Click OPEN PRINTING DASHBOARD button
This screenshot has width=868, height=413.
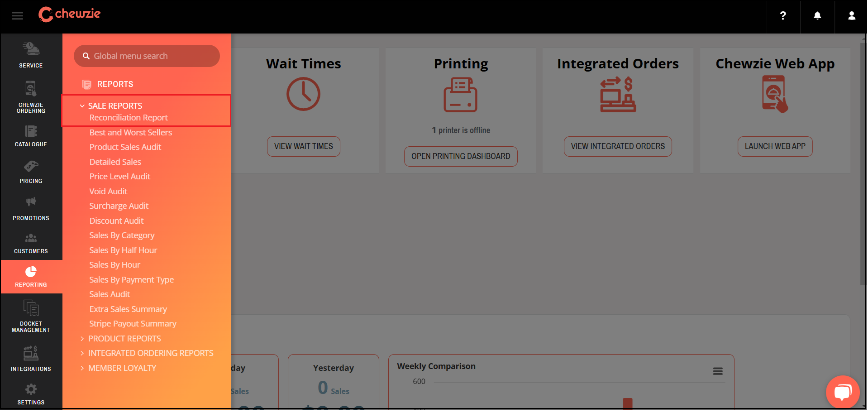tap(461, 157)
